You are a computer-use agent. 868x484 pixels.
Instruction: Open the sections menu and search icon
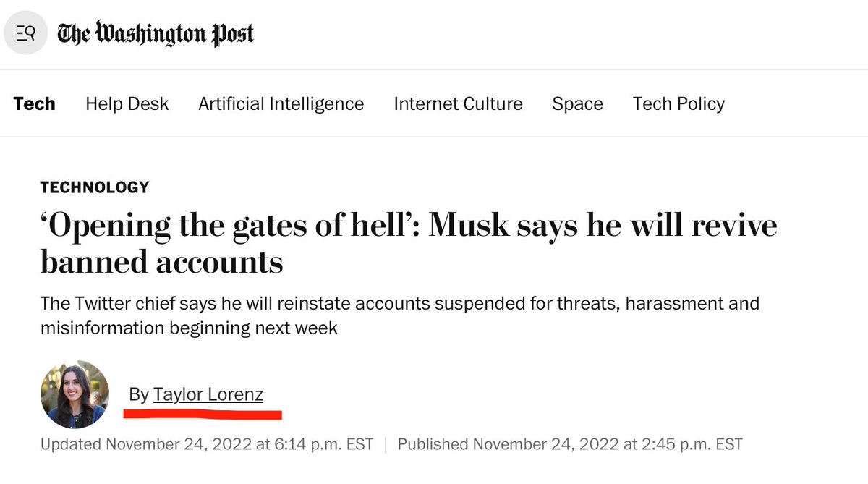(x=26, y=34)
